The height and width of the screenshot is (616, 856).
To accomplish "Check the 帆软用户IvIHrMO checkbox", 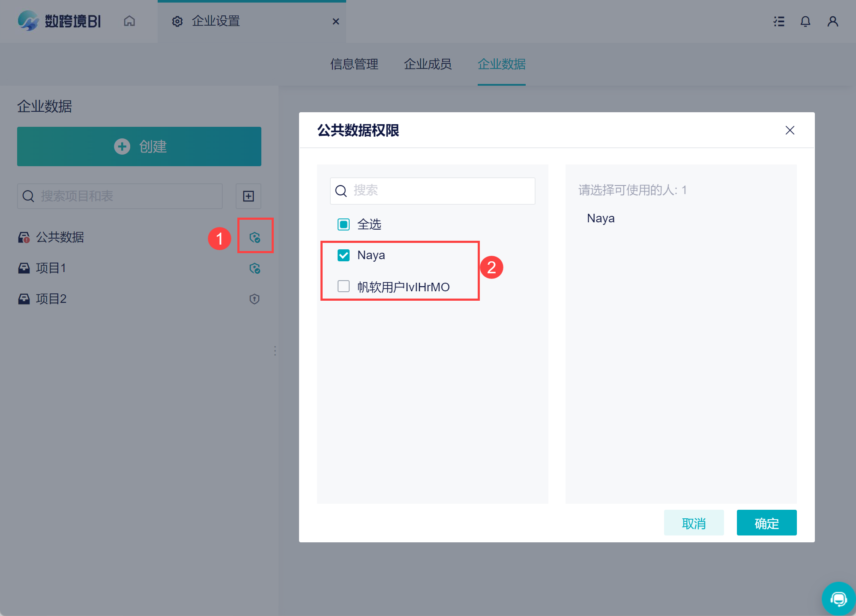I will point(344,286).
